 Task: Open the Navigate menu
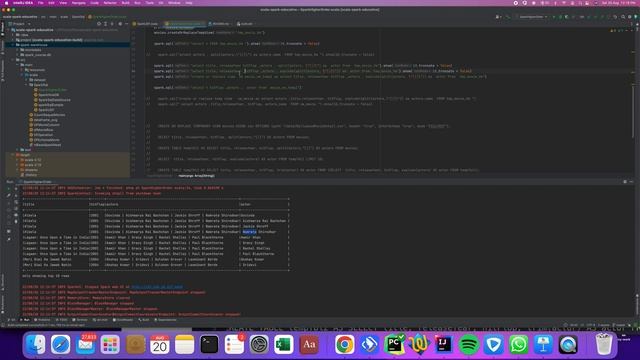[78, 3]
